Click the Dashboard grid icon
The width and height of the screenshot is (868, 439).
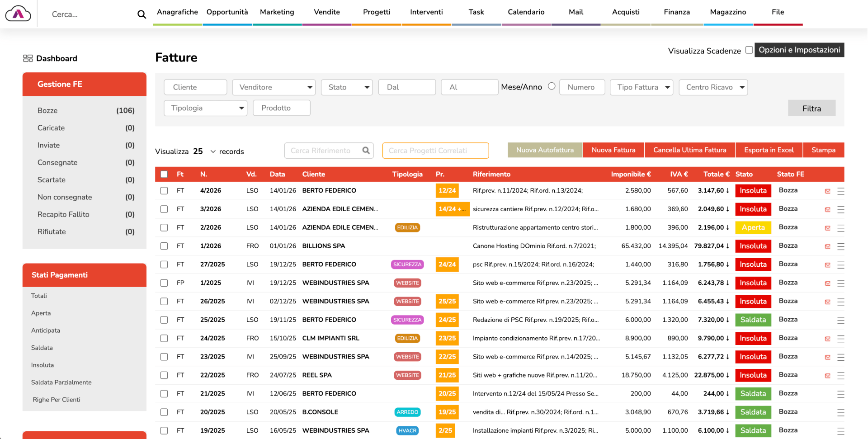click(28, 58)
